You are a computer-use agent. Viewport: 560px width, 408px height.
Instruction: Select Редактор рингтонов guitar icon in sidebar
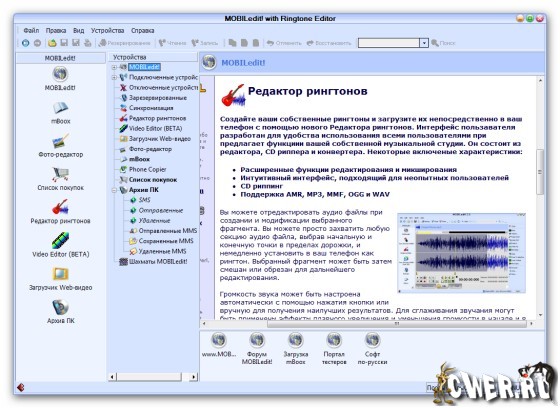click(60, 207)
